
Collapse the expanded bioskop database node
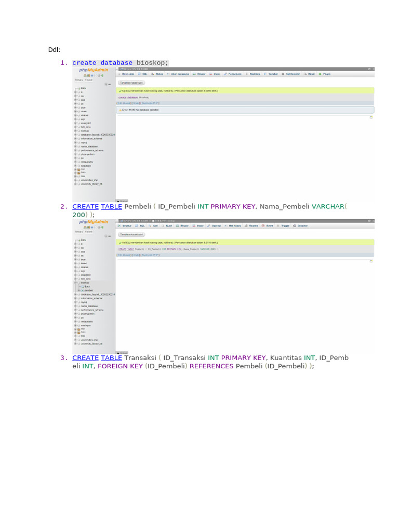[x=75, y=283]
